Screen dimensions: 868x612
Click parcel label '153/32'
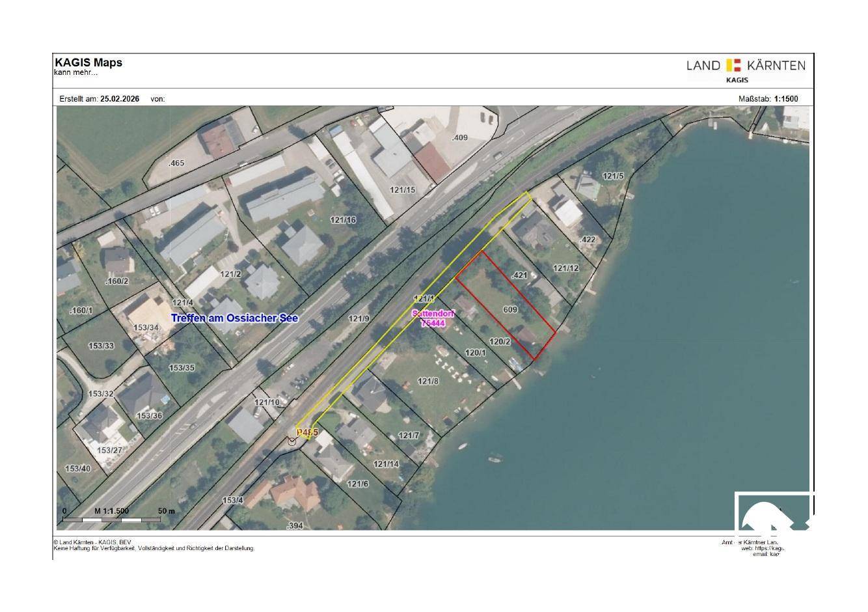[x=101, y=394]
